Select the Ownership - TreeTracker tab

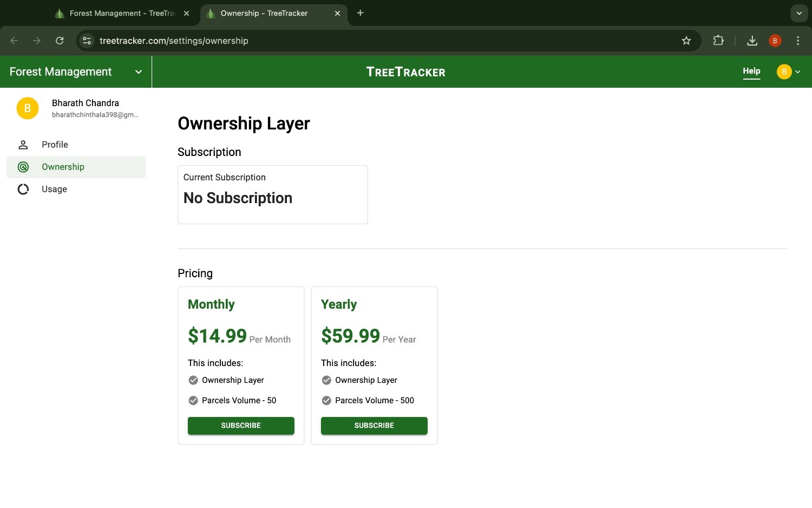click(x=265, y=13)
